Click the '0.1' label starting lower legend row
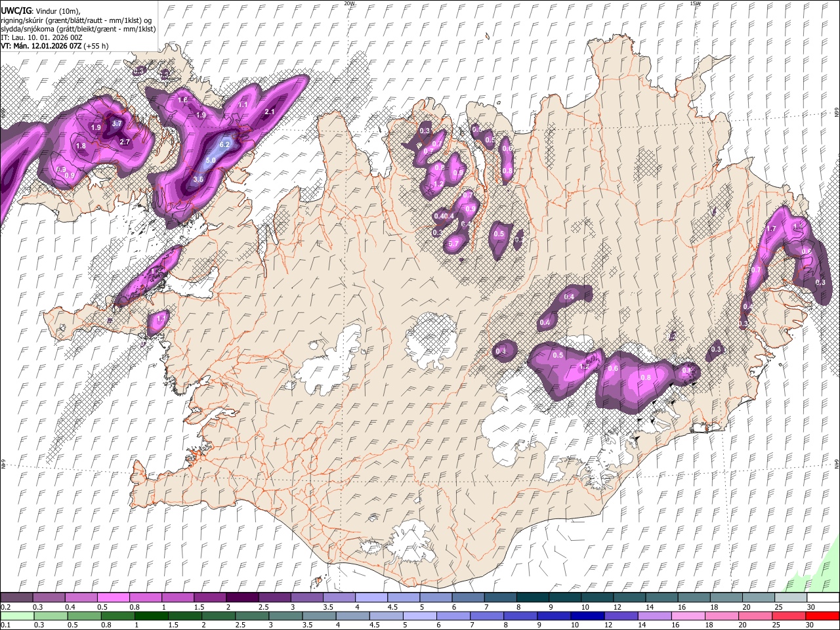The height and width of the screenshot is (630, 840). point(5,625)
